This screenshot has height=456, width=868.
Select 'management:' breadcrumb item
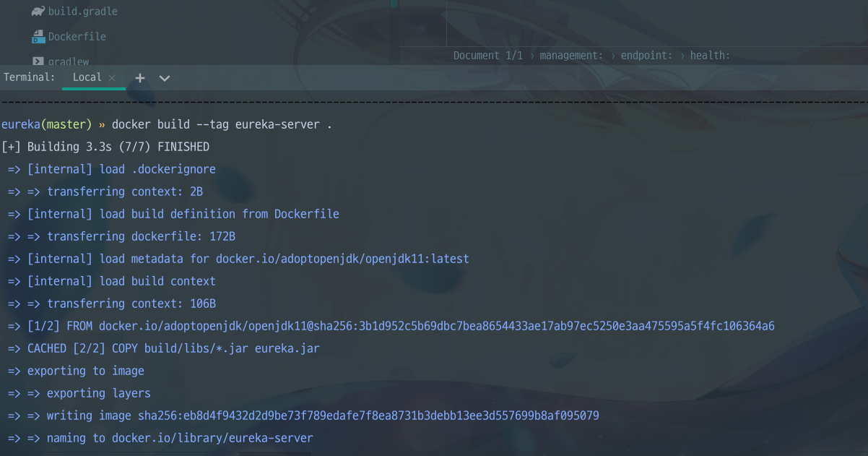click(x=571, y=56)
